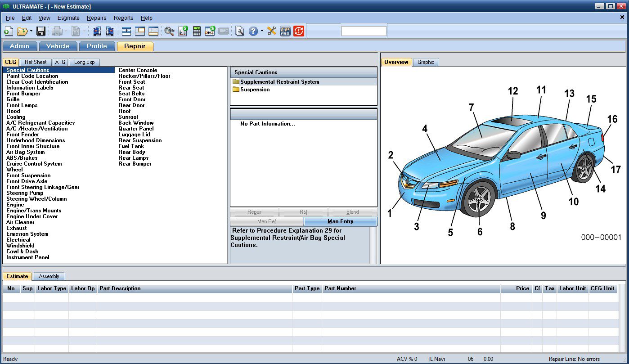This screenshot has width=629, height=364.
Task: Open the Edit menu
Action: click(x=27, y=18)
